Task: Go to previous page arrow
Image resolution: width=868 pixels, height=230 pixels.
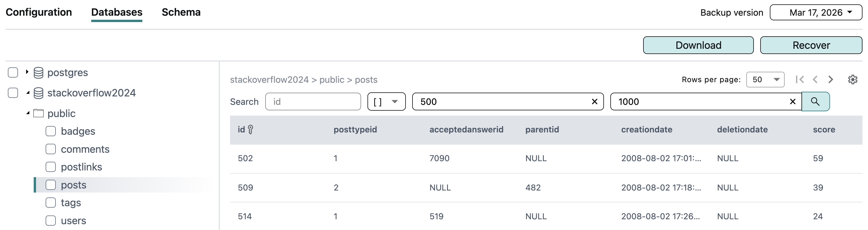Action: pyautogui.click(x=815, y=80)
